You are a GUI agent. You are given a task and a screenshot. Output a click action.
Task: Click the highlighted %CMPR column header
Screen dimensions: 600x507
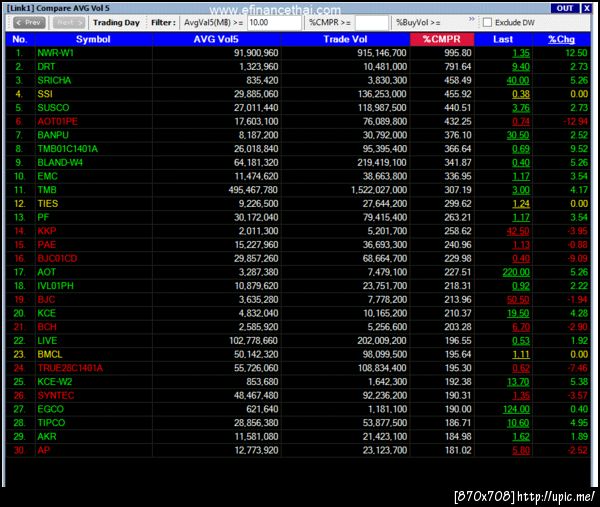point(442,39)
